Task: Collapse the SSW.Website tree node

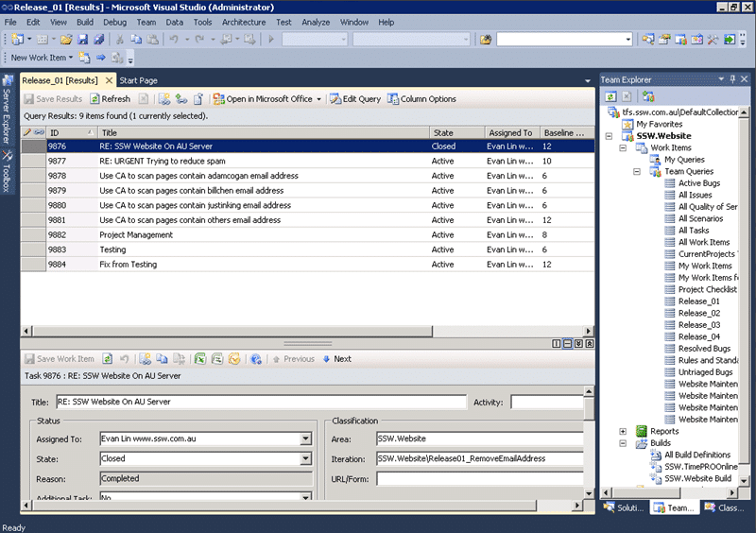Action: point(609,136)
